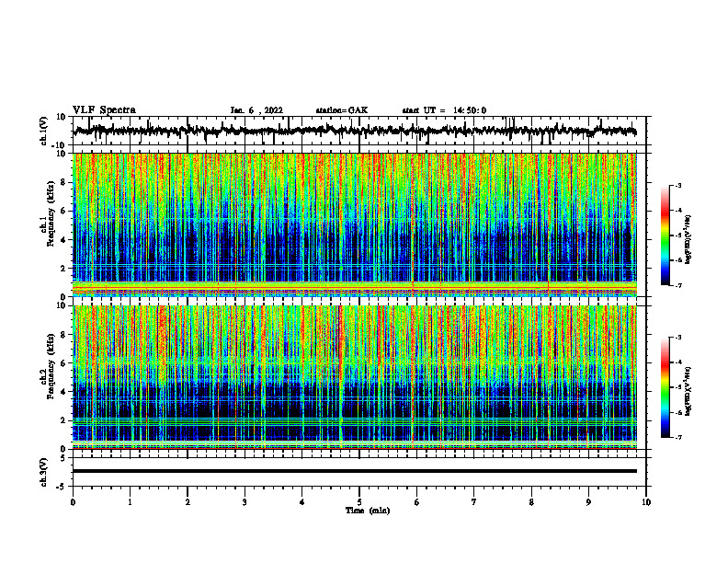Click the "-7" tick on ch.1 color bar
This screenshot has width=728, height=563.
pos(677,285)
